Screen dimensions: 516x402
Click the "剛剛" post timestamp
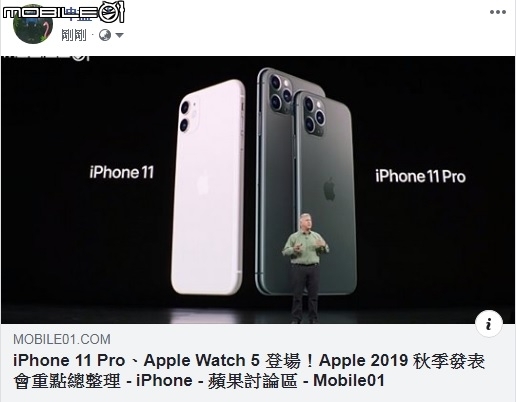click(x=74, y=35)
